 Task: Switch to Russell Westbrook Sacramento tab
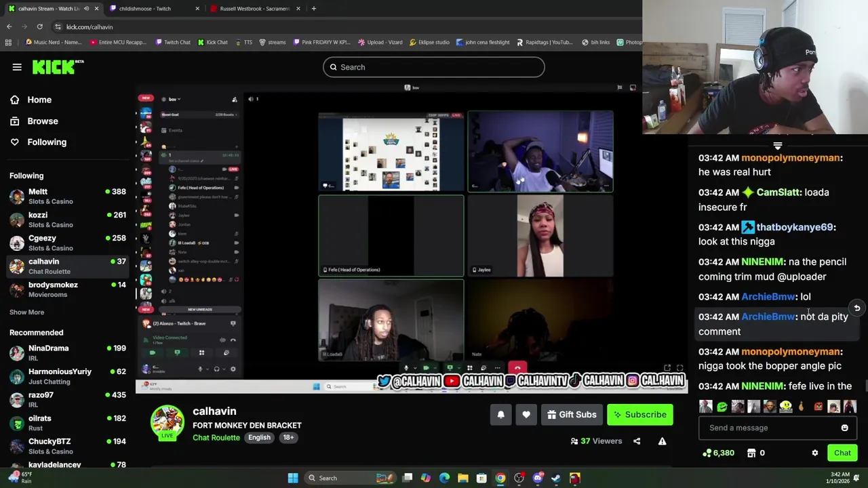click(255, 9)
